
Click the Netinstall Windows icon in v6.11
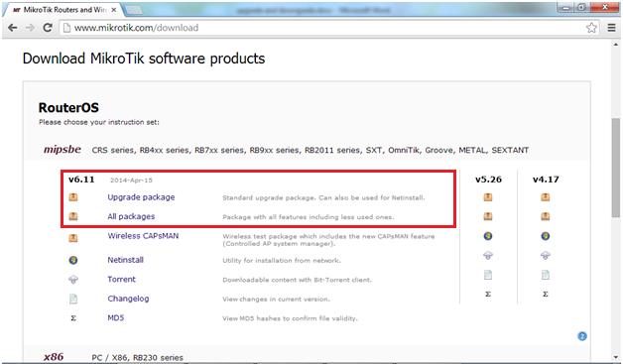coord(73,260)
